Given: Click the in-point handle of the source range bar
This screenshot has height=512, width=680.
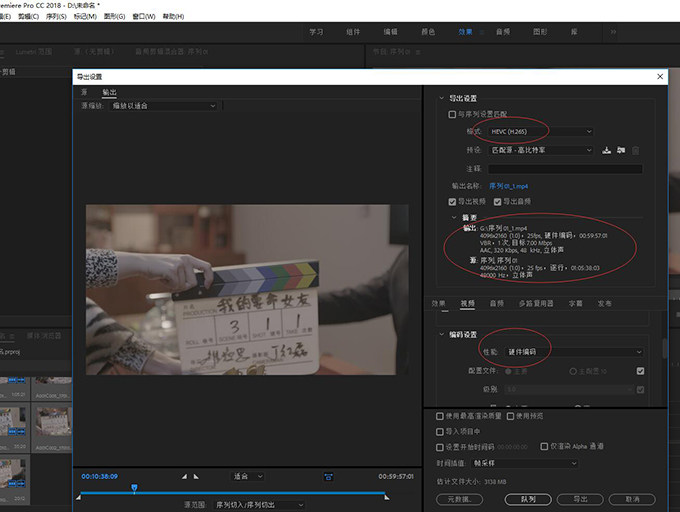Looking at the screenshot, I should (78, 497).
